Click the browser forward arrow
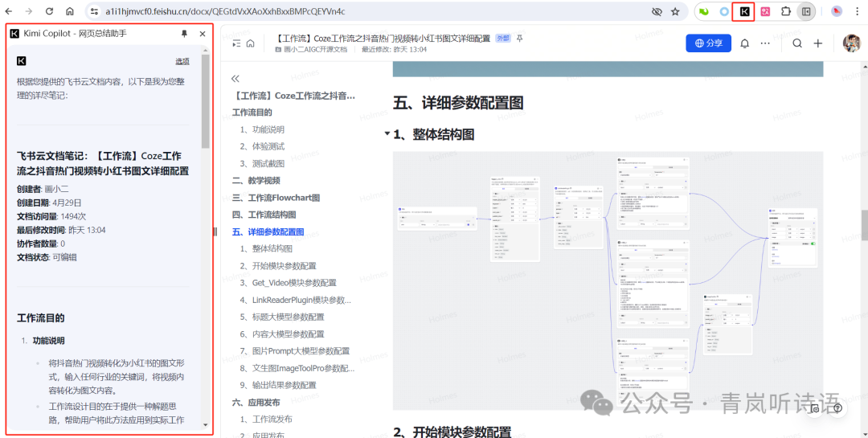 pos(30,11)
